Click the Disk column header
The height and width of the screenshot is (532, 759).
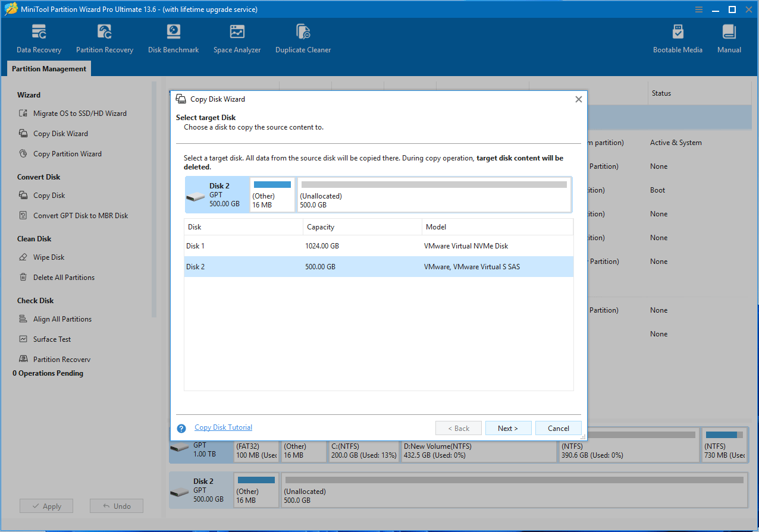coord(243,227)
